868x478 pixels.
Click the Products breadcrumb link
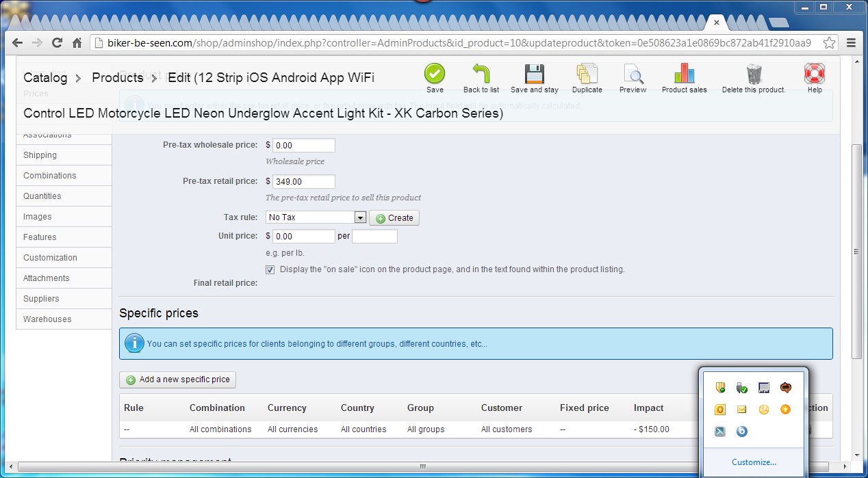(117, 77)
